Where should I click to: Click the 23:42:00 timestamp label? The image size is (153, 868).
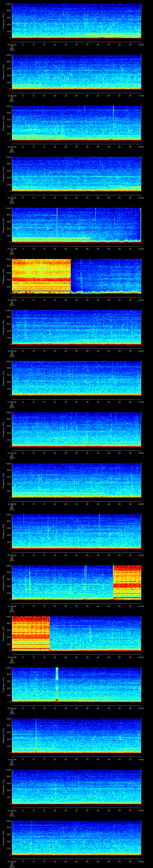(x=12, y=708)
